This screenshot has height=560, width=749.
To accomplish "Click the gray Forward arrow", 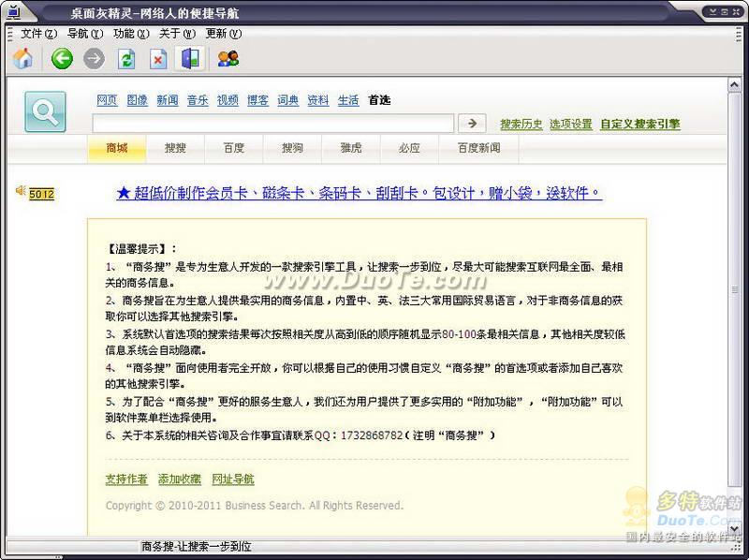I will click(95, 59).
